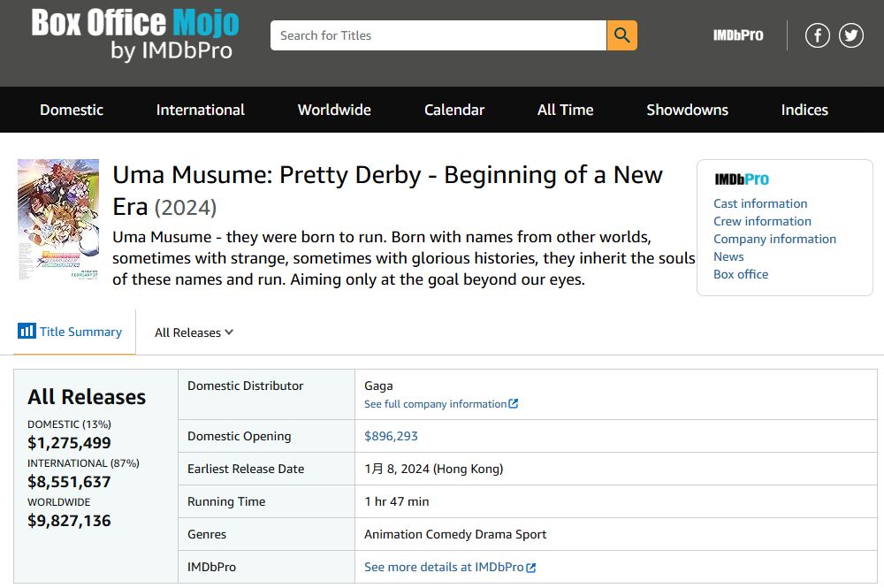The height and width of the screenshot is (588, 884).
Task: Click the 'Genres' row label
Action: coord(207,534)
